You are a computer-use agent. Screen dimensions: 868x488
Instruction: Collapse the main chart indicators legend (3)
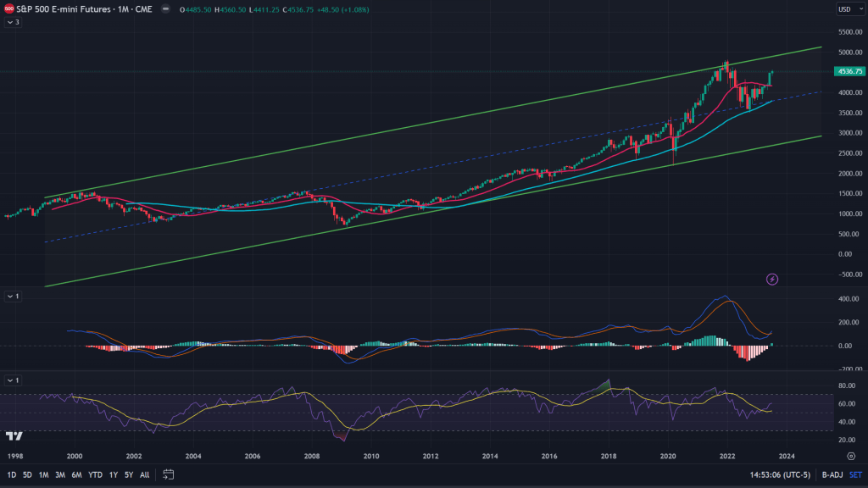tap(13, 22)
